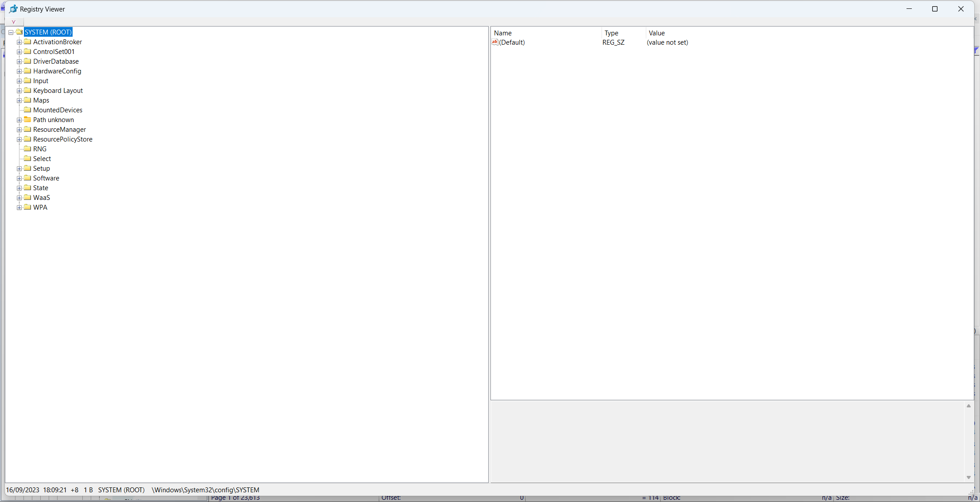Expand the ResourcePolicyStore key

click(19, 139)
